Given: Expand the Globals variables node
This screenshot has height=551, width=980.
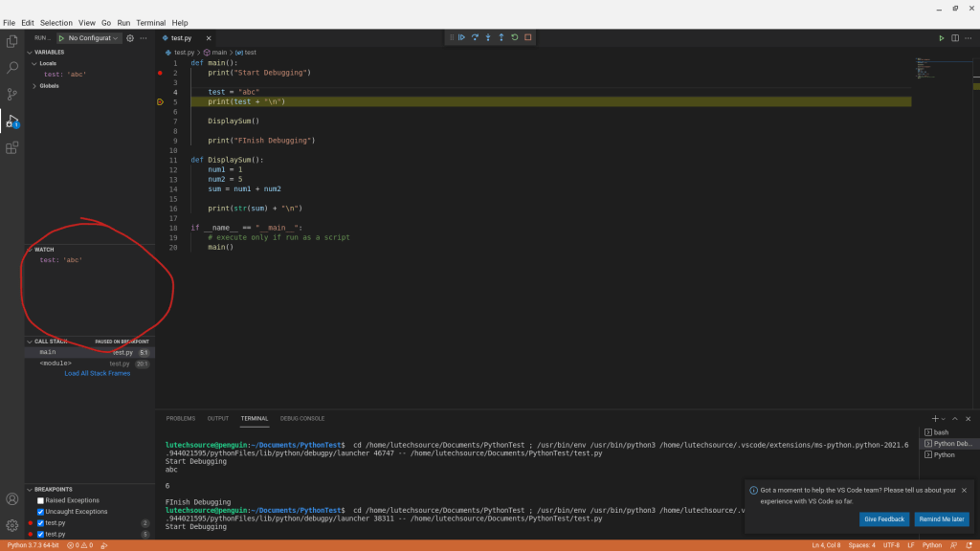Looking at the screenshot, I should pos(35,86).
